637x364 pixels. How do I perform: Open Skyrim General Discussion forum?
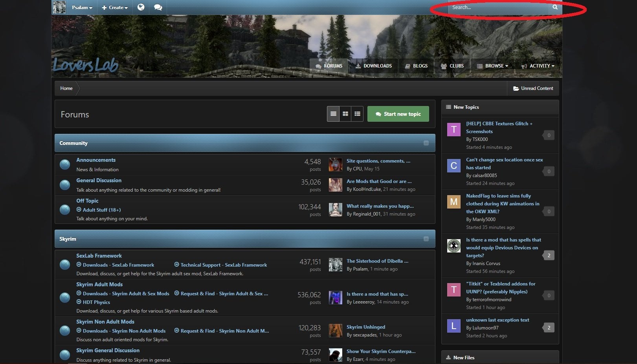(108, 350)
